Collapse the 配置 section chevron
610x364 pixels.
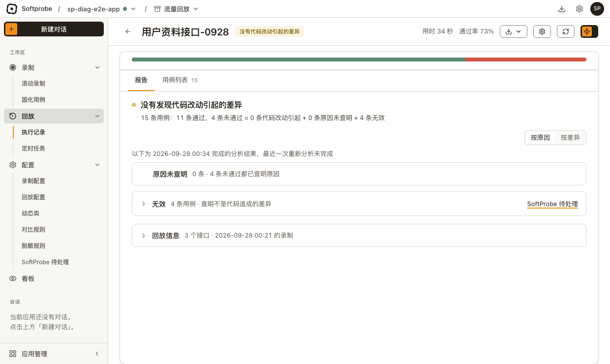[x=97, y=165]
